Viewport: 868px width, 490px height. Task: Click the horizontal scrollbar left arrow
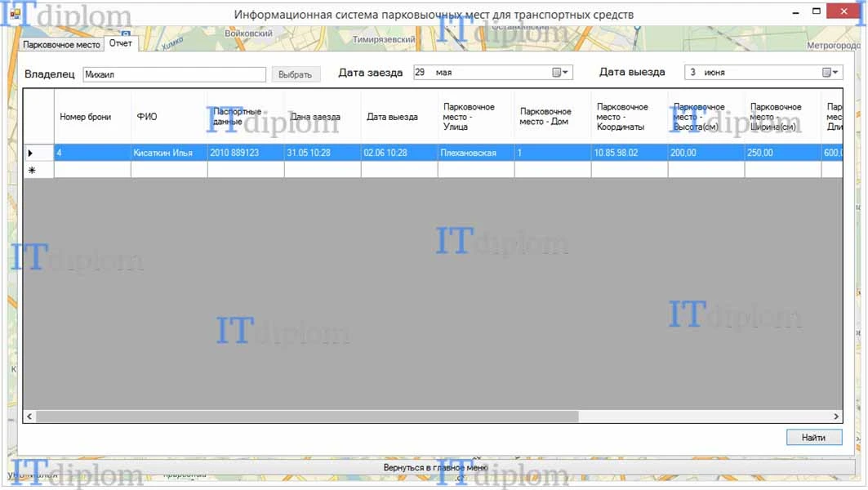(x=29, y=416)
